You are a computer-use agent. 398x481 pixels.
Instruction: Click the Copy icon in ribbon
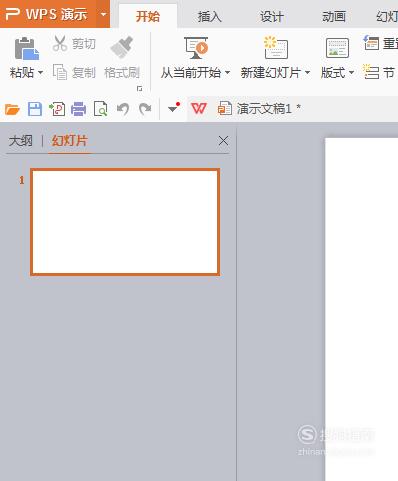coord(60,72)
